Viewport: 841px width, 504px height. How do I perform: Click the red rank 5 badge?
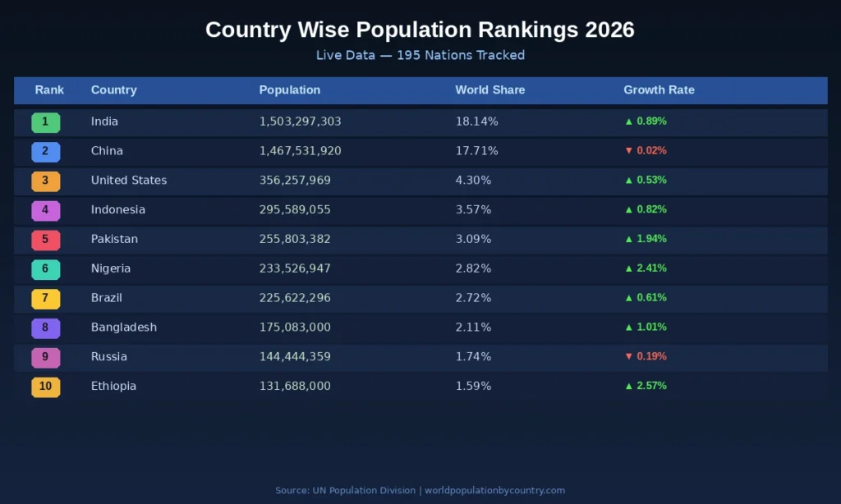[45, 240]
